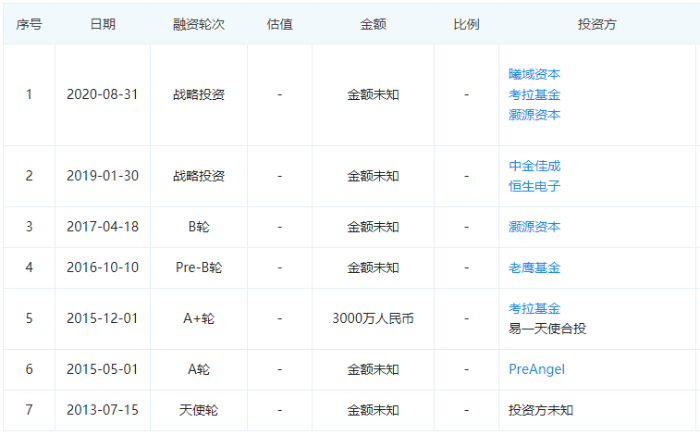
Task: Click sequence number 1 in first row
Action: coord(29,95)
